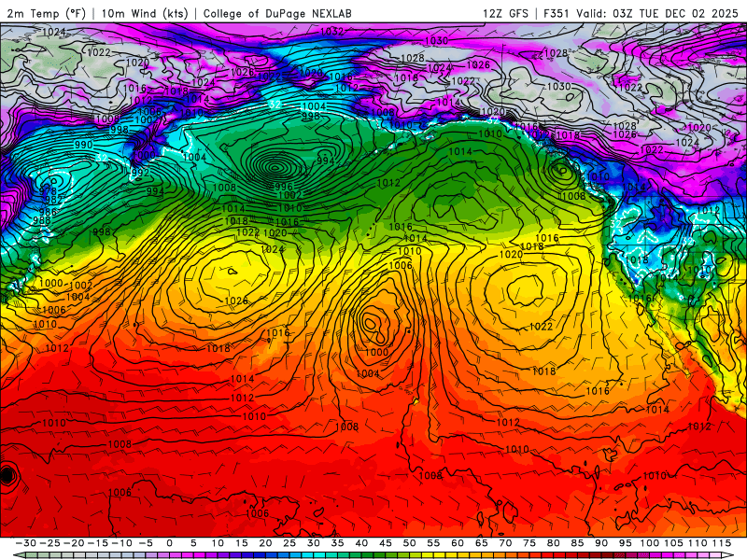
Task: Click the '50' label on temperature scale
Action: click(x=409, y=543)
